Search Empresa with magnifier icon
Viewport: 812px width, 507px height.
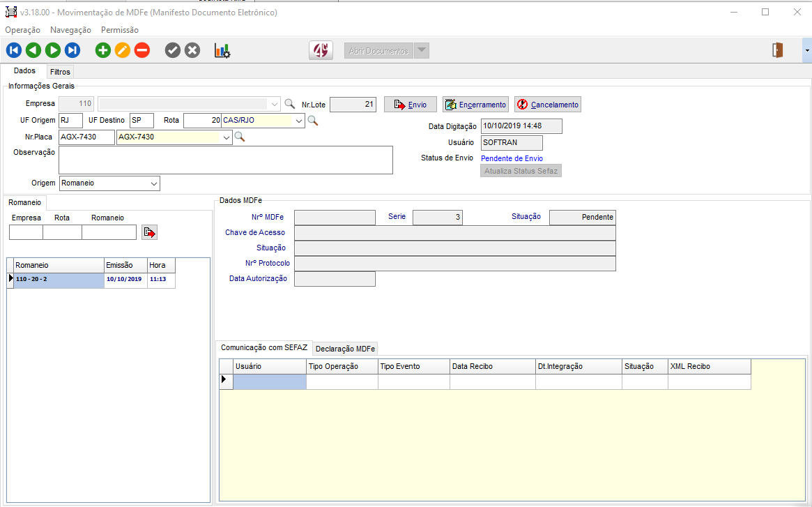[x=290, y=104]
